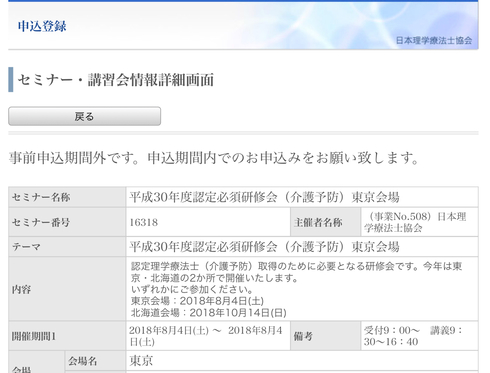
Task: Click the テーマ label cell
Action: point(67,247)
